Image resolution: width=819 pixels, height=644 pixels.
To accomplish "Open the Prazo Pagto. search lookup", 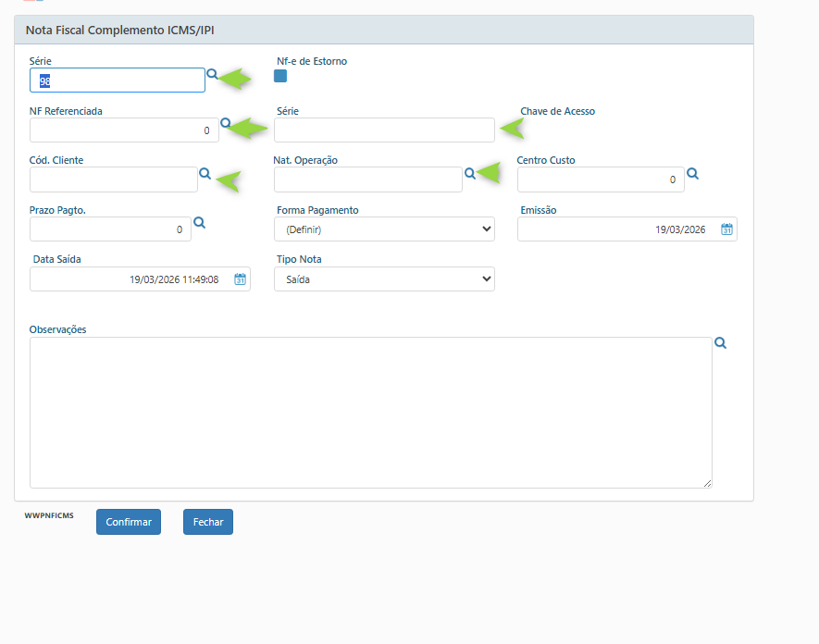I will [199, 223].
